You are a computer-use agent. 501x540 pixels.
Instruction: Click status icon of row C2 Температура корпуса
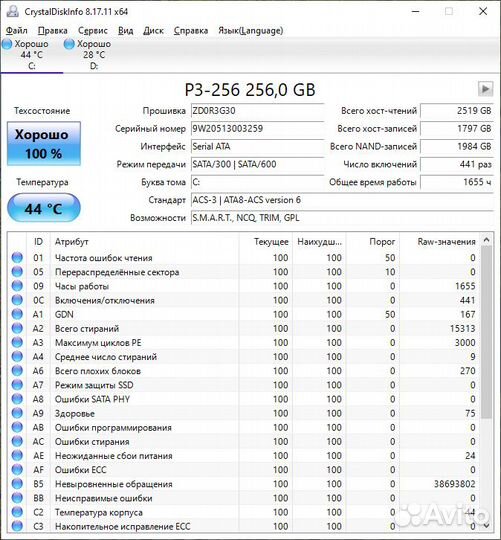(17, 511)
